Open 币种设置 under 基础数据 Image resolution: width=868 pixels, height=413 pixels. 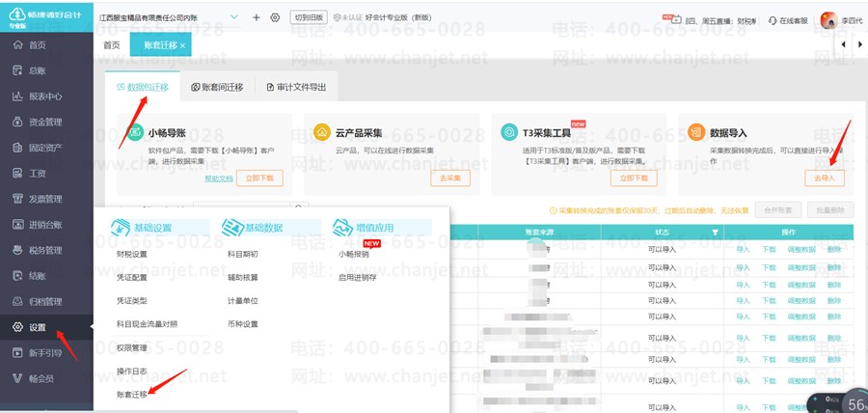point(243,324)
